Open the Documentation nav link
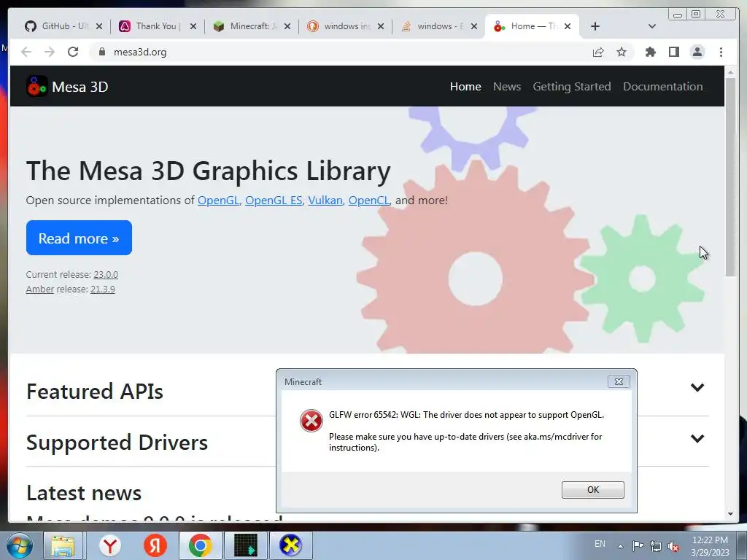The image size is (747, 560). coord(662,86)
